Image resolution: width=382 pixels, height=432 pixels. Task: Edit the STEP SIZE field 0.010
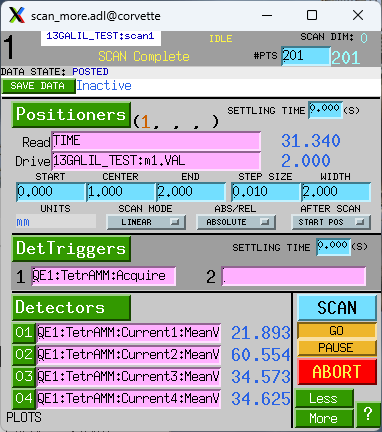click(x=266, y=192)
